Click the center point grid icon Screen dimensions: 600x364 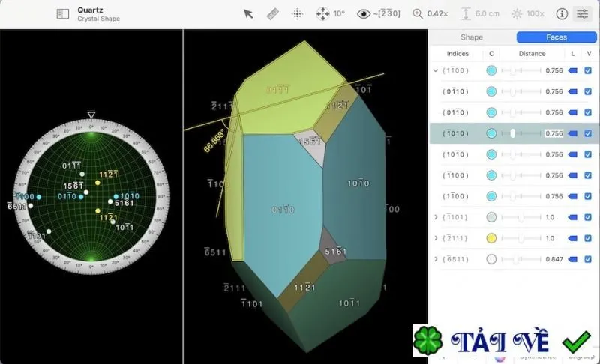[297, 14]
